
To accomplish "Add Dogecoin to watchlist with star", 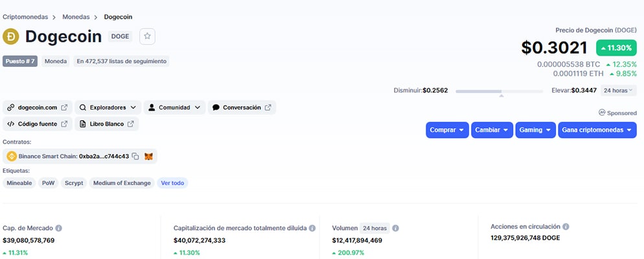I will pyautogui.click(x=148, y=36).
